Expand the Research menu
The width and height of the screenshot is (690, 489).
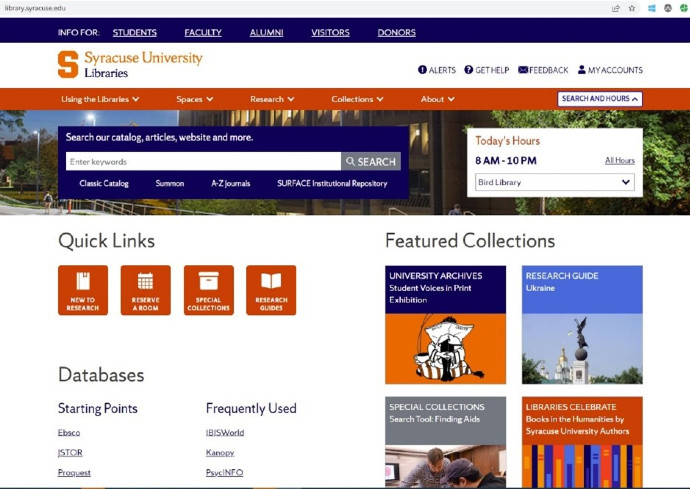click(x=272, y=99)
